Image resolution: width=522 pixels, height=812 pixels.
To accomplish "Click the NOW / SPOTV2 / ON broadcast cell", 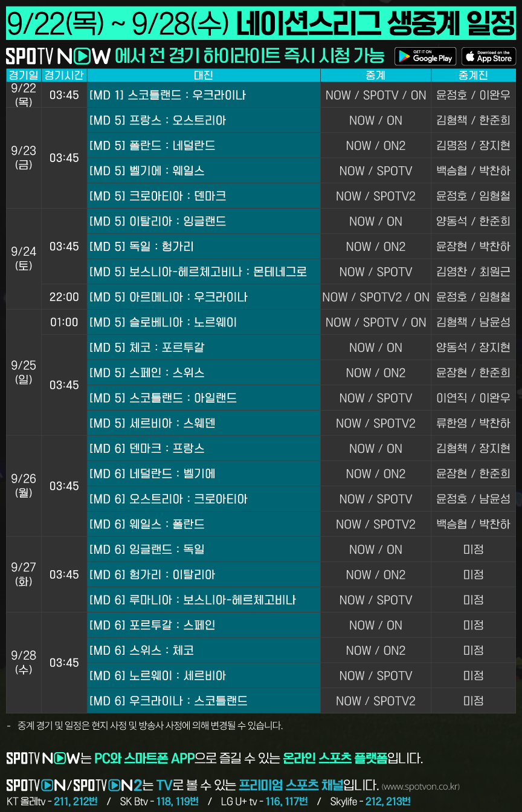I will [x=376, y=297].
